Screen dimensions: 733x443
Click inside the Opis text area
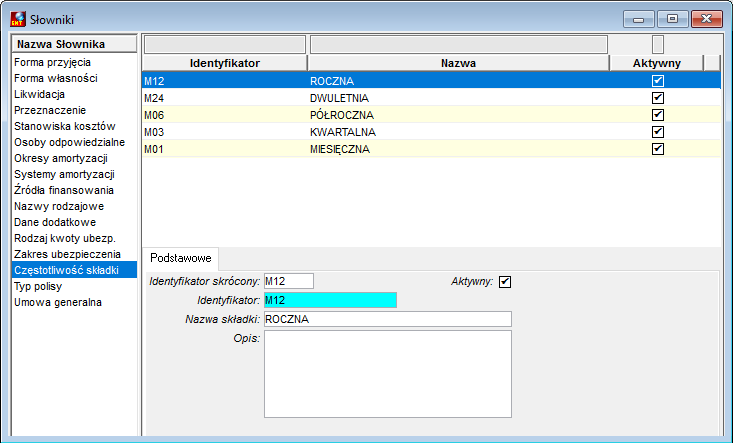point(388,374)
